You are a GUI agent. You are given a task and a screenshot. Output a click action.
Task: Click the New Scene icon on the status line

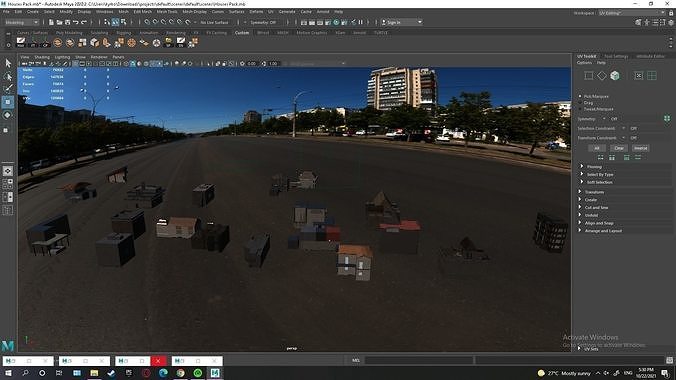pos(51,22)
